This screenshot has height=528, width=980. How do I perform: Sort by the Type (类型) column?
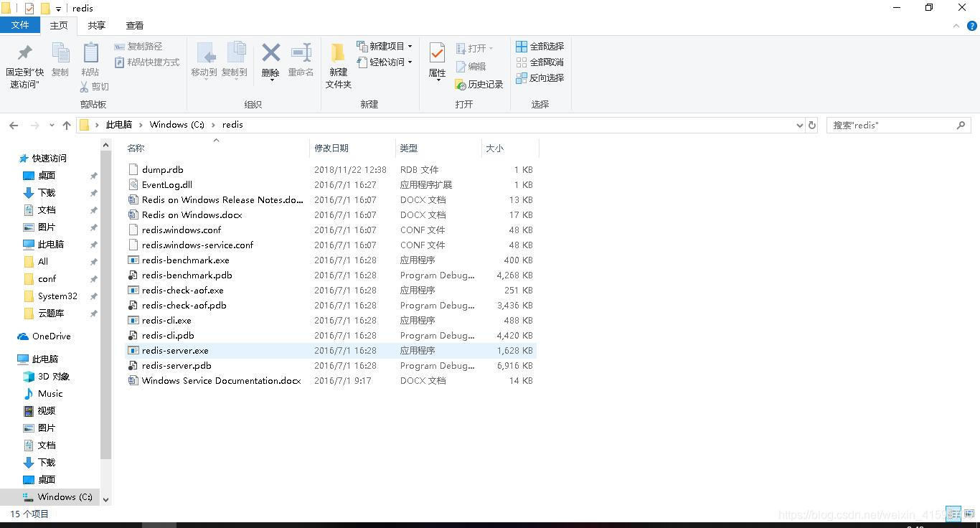coord(438,148)
